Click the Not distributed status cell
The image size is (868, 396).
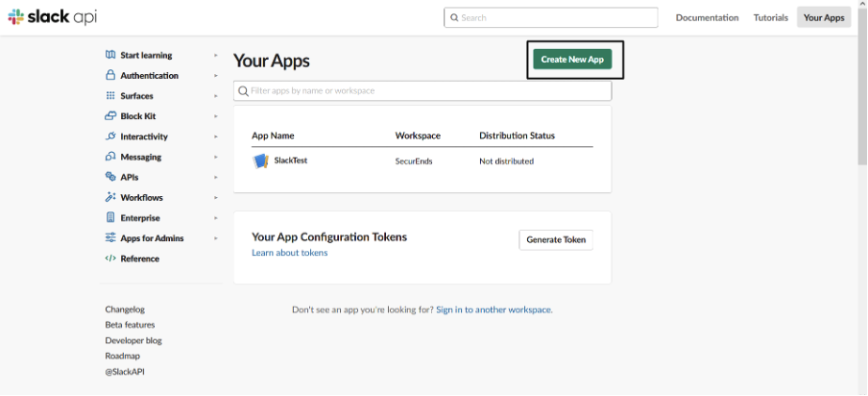pyautogui.click(x=507, y=161)
